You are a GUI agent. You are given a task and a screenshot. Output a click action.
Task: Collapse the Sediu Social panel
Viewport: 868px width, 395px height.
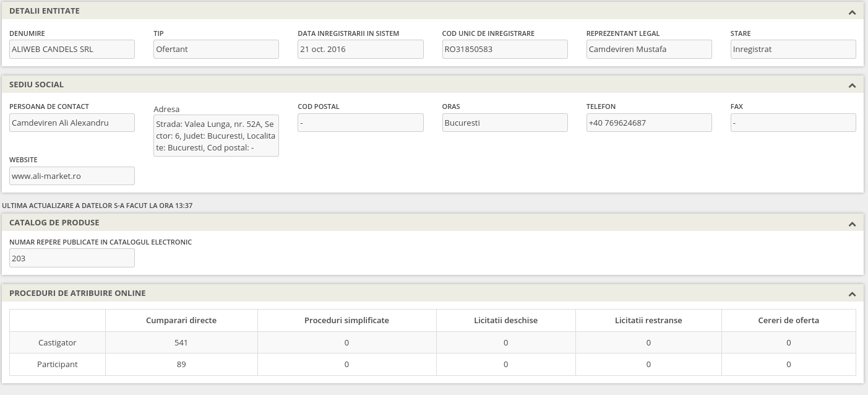click(x=852, y=85)
